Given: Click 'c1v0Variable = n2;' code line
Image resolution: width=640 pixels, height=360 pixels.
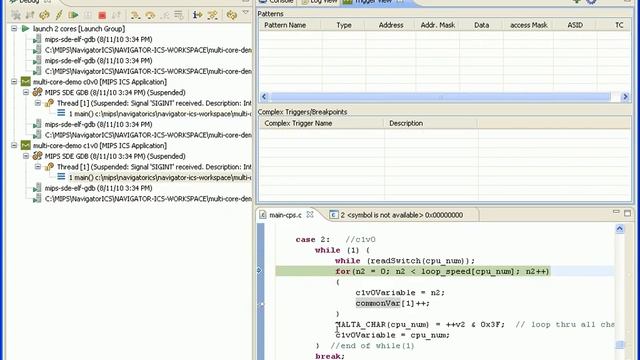Looking at the screenshot, I should pyautogui.click(x=400, y=293).
